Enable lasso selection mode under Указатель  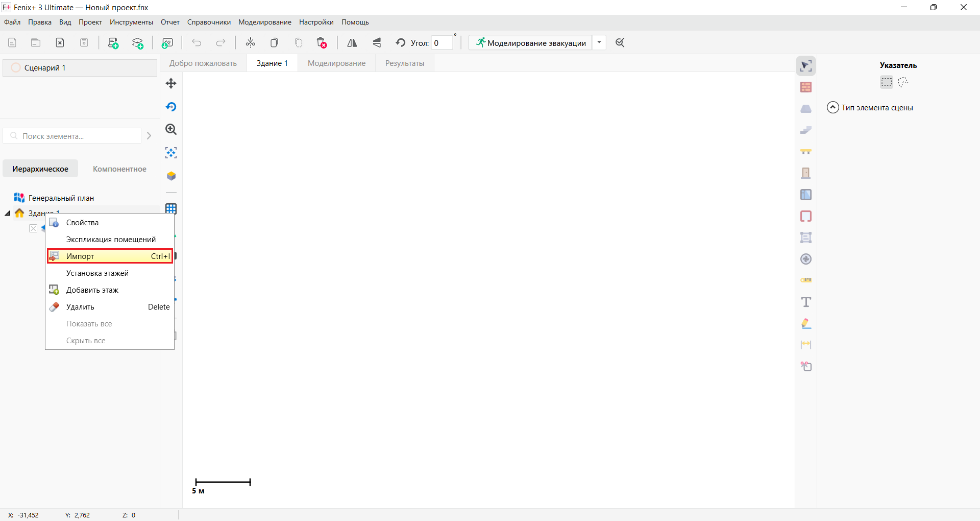pyautogui.click(x=903, y=82)
